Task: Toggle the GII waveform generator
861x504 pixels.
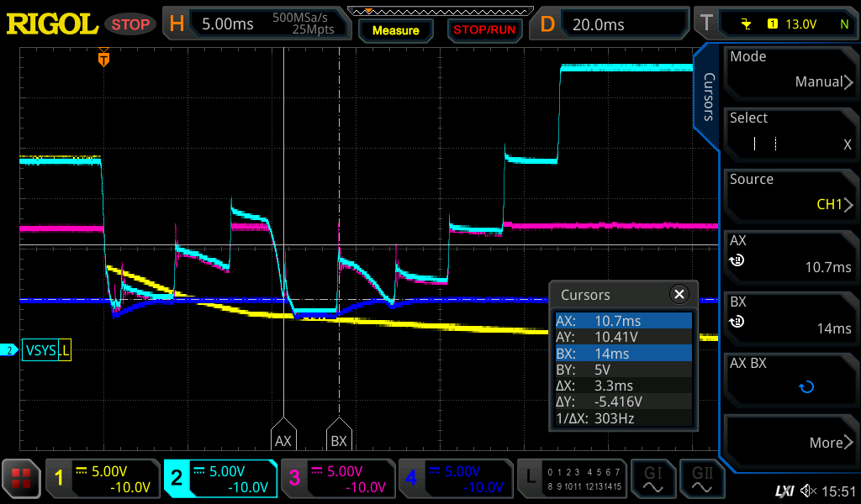Action: pyautogui.click(x=702, y=478)
